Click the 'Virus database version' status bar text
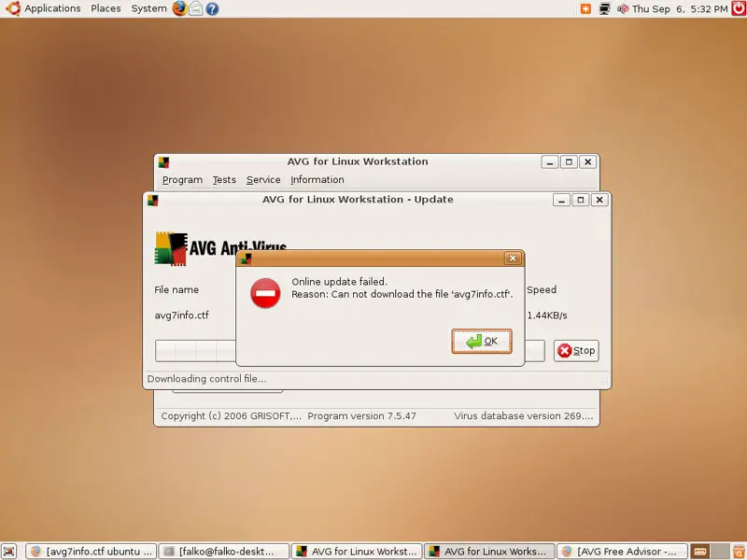747x560 pixels. pos(524,415)
